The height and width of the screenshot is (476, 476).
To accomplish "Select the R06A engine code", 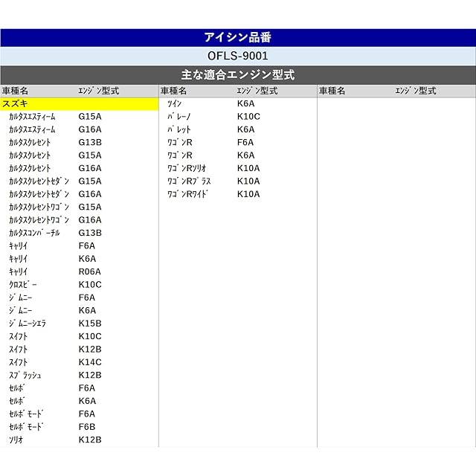I will pyautogui.click(x=89, y=271).
